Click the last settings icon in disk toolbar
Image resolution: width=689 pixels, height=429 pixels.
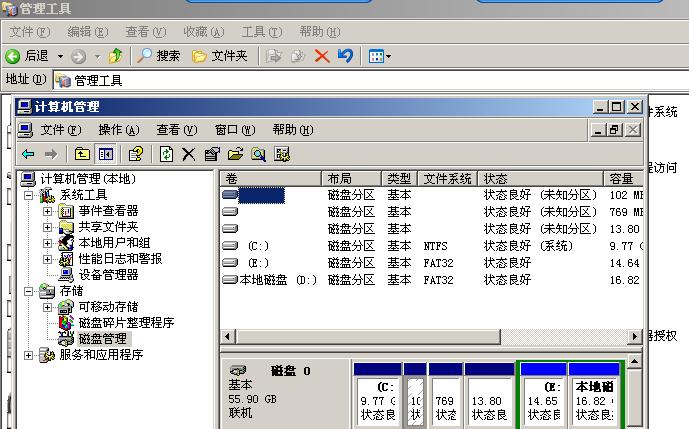click(282, 154)
